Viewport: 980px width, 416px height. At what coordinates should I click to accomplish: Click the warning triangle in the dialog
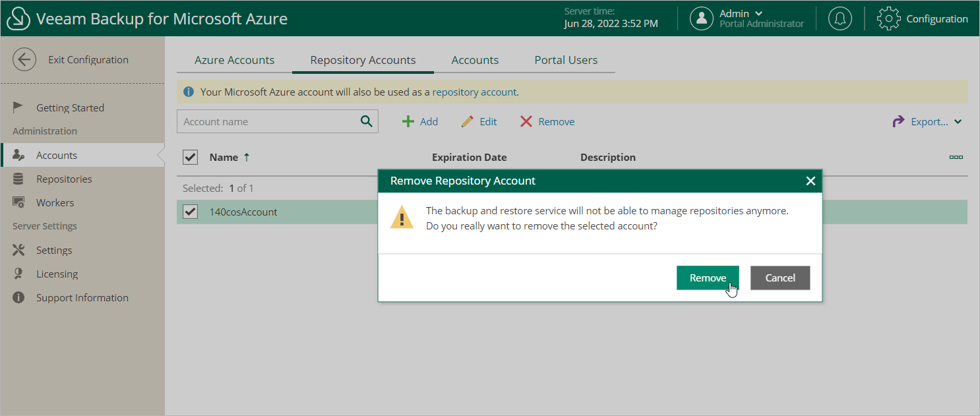click(402, 217)
